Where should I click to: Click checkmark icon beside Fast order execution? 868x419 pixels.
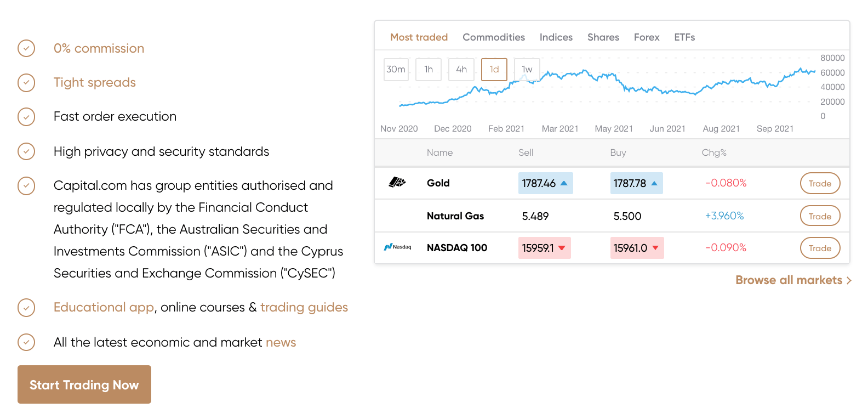pyautogui.click(x=26, y=116)
